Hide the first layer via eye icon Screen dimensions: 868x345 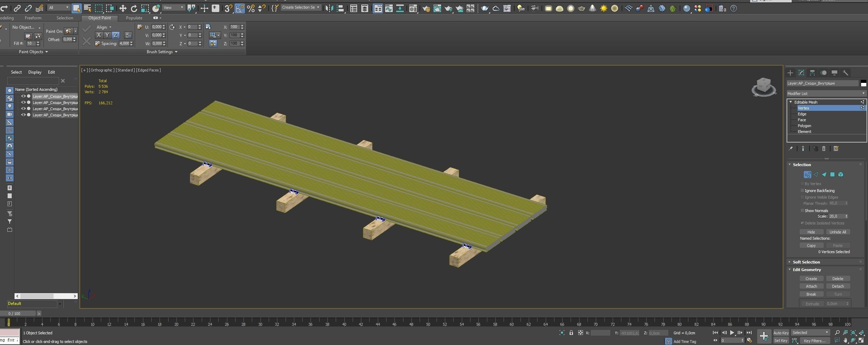pos(23,96)
